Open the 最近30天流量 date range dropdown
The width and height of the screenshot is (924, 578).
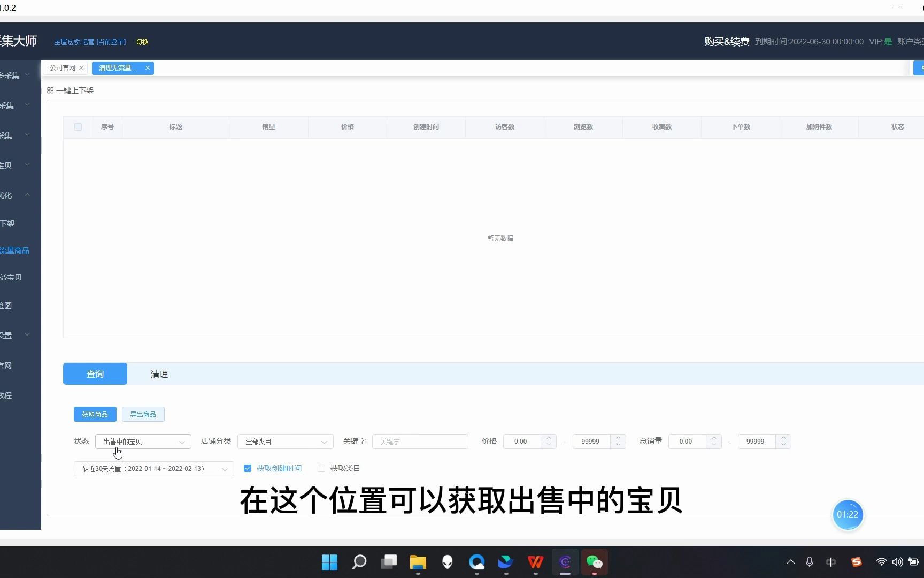(x=154, y=469)
